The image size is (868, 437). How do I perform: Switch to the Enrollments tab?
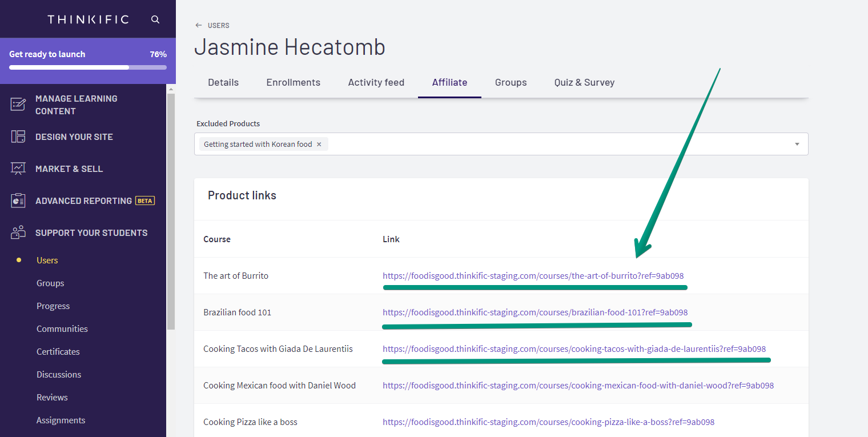click(x=293, y=82)
